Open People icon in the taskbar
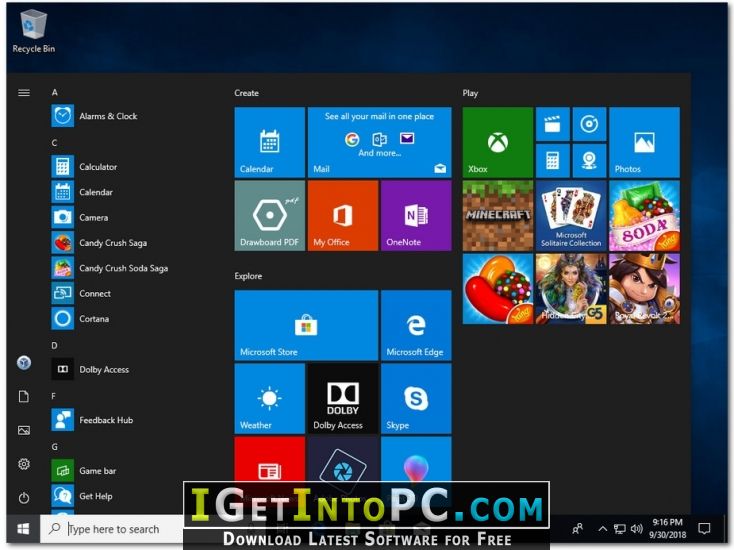The width and height of the screenshot is (734, 550). [x=577, y=529]
